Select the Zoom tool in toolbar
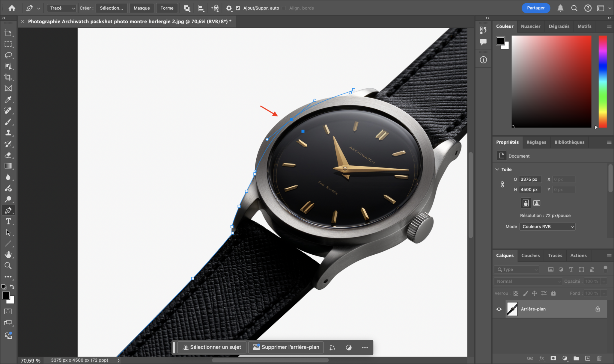Screen dimensions: 614x364 click(x=8, y=266)
